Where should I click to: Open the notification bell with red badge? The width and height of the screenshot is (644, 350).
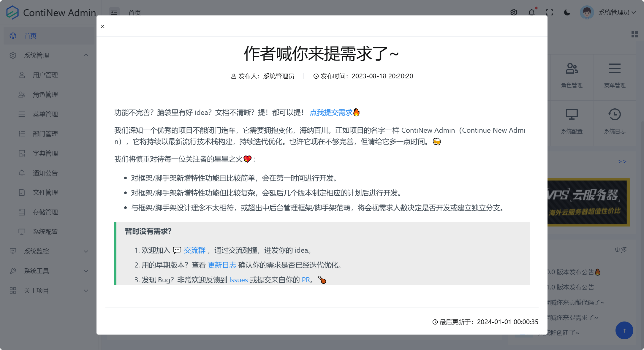[x=532, y=12]
